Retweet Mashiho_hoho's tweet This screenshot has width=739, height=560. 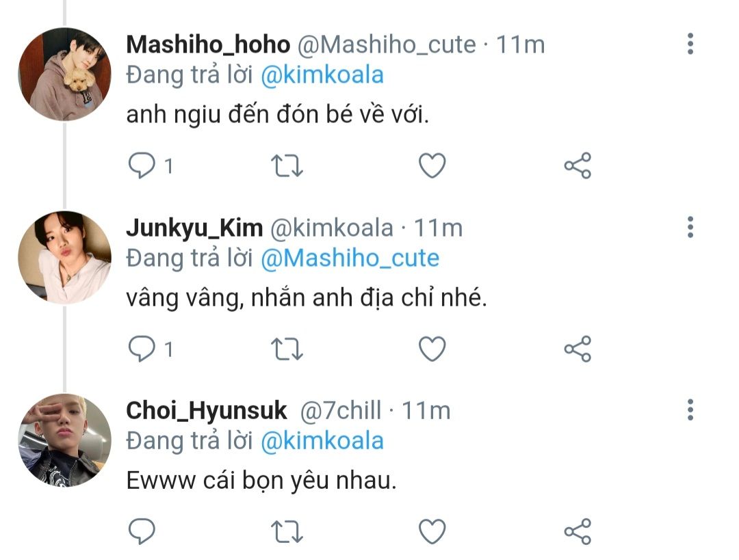pos(287,165)
